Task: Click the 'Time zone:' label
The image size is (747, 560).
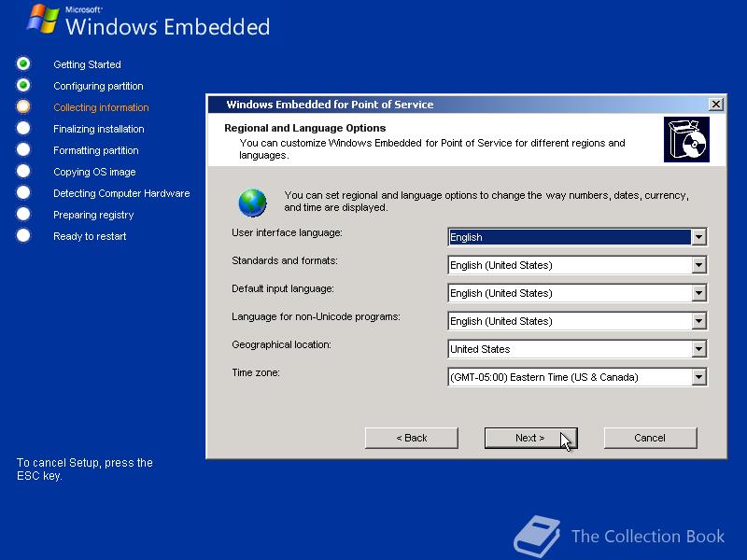Action: click(256, 372)
